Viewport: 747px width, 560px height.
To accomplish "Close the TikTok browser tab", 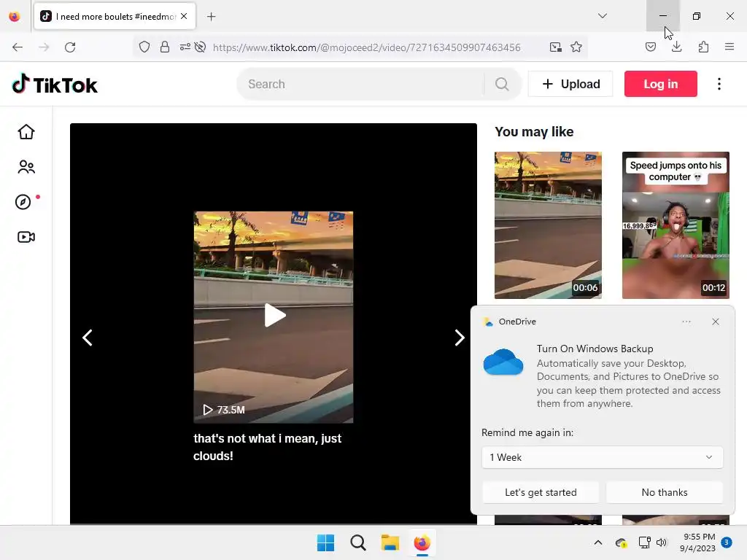I will point(184,16).
